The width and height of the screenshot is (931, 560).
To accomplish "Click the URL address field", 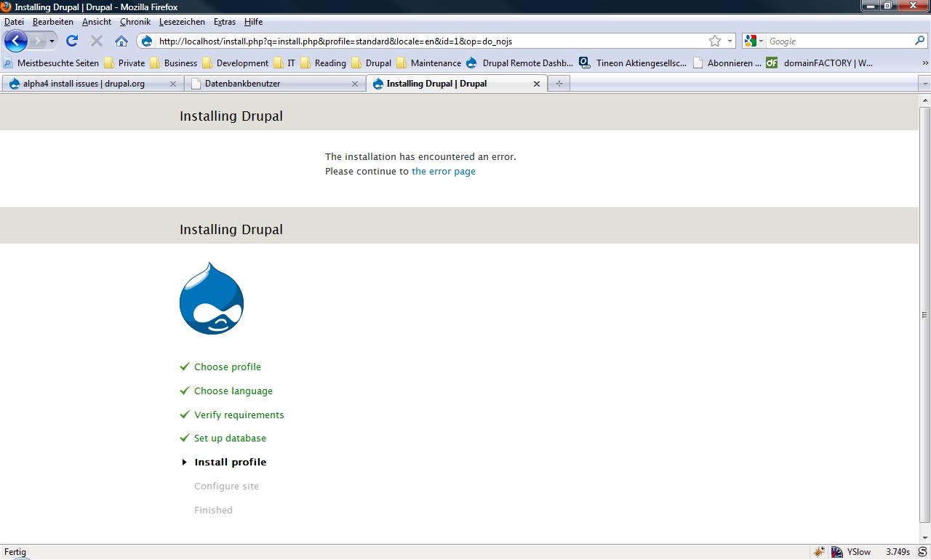I will point(431,41).
